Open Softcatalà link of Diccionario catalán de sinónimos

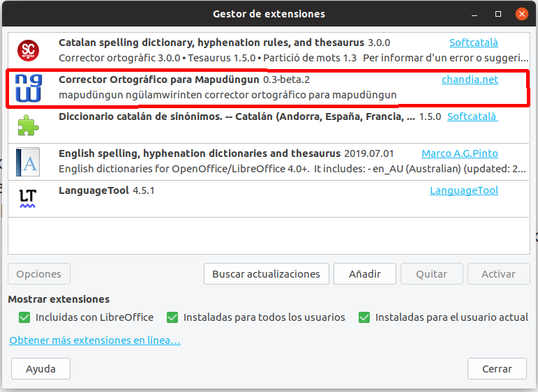click(472, 116)
